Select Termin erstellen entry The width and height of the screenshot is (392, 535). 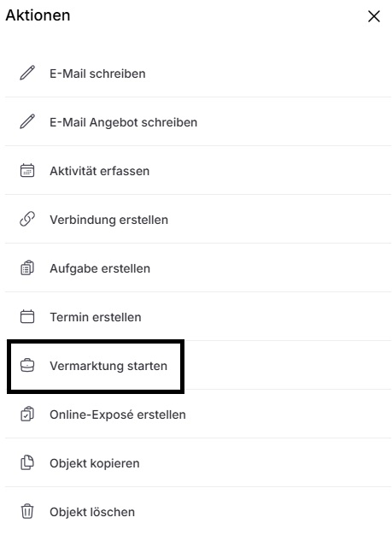(198, 316)
